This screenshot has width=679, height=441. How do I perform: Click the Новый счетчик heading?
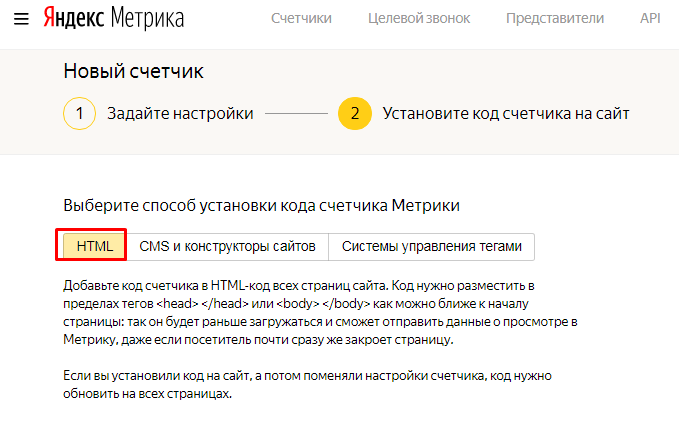coord(133,71)
